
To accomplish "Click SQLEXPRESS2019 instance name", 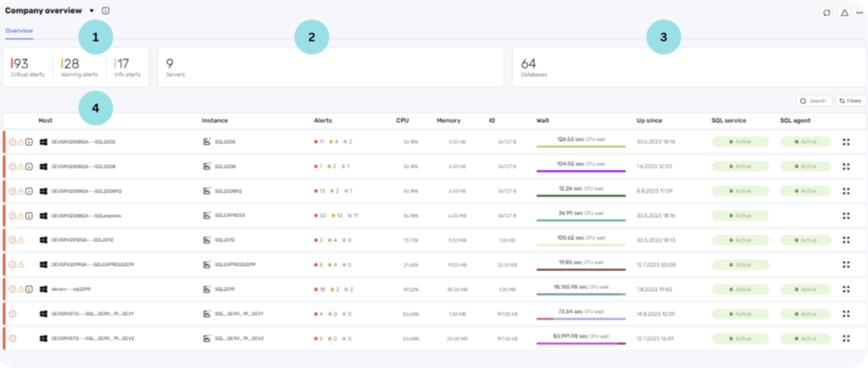I will point(236,265).
